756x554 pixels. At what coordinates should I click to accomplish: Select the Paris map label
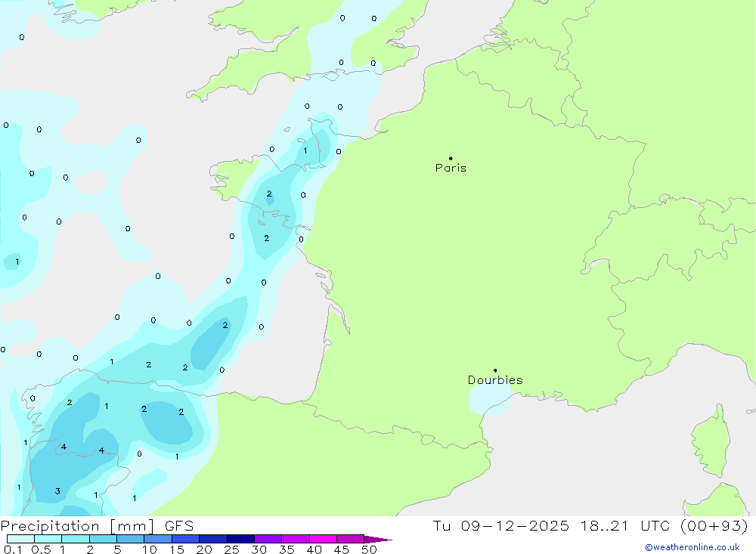tap(451, 168)
